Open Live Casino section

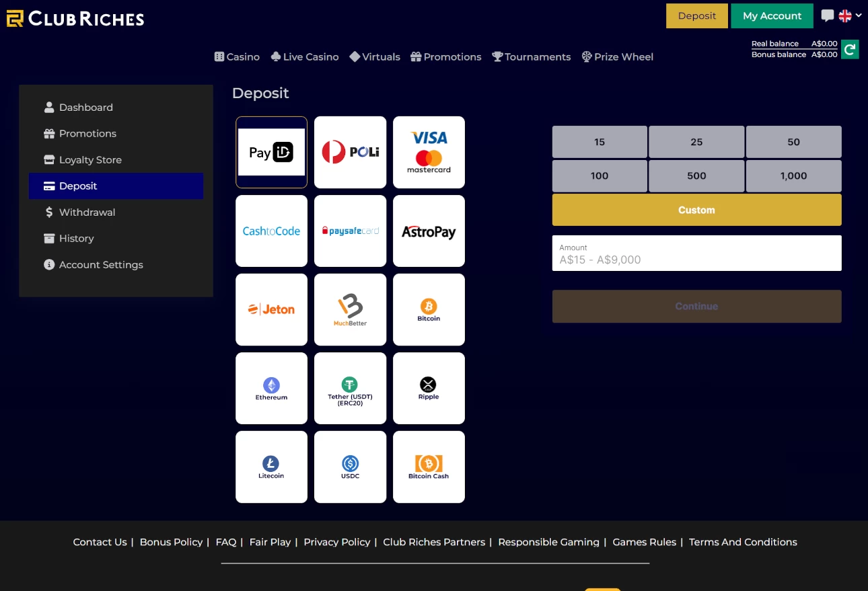click(305, 57)
